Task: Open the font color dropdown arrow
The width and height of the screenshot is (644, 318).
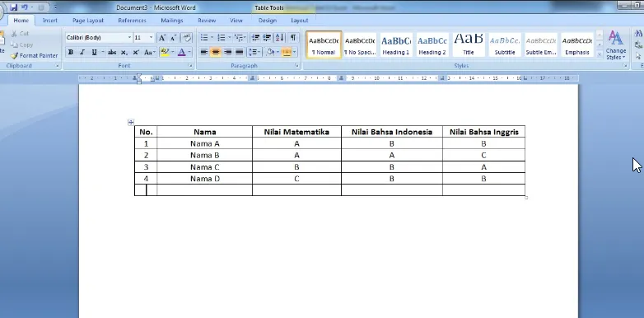Action: [189, 52]
